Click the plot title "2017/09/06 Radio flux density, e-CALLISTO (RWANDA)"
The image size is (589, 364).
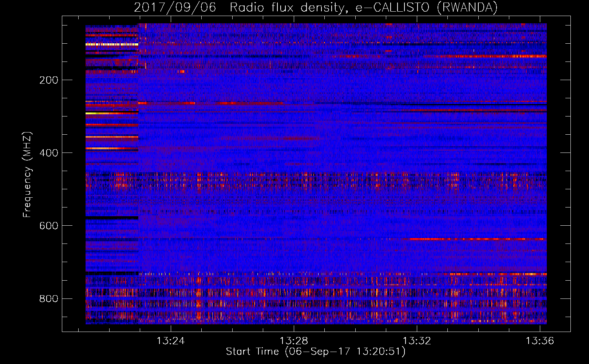pos(316,7)
